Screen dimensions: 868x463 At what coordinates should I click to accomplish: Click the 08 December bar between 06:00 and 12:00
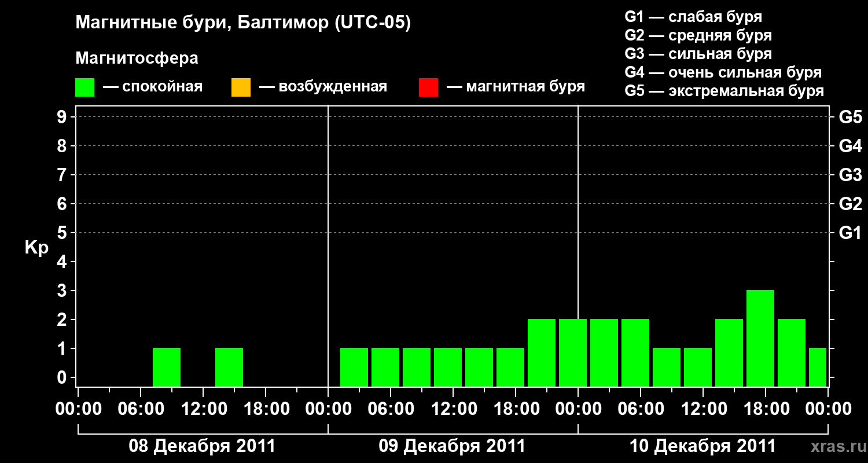pos(167,367)
